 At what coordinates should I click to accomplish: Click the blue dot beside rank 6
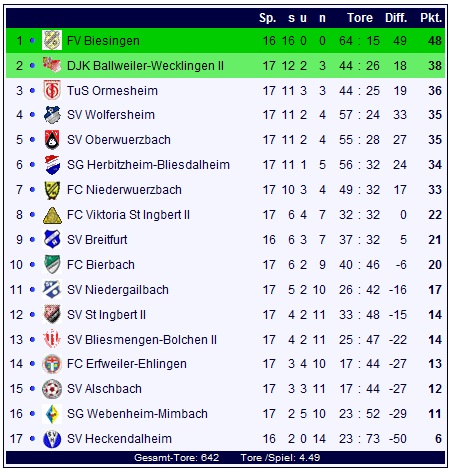(x=32, y=165)
